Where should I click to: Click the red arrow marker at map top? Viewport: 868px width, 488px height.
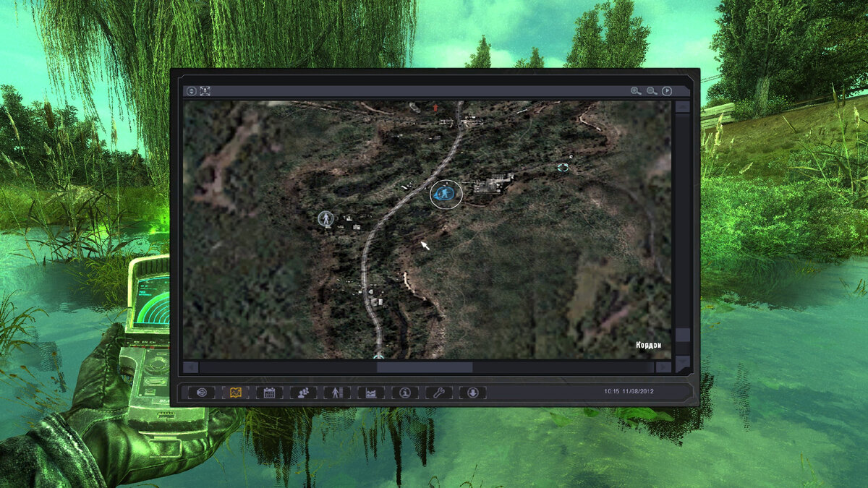pos(435,108)
